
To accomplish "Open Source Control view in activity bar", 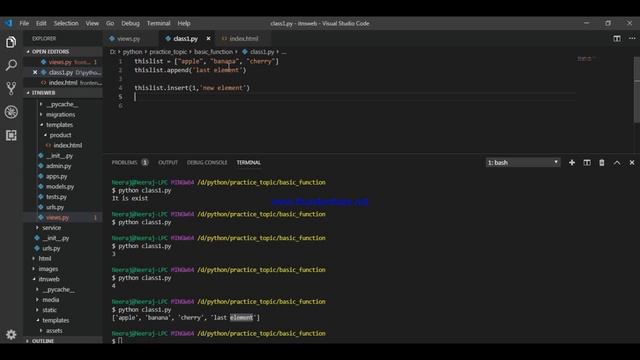I will pyautogui.click(x=11, y=88).
